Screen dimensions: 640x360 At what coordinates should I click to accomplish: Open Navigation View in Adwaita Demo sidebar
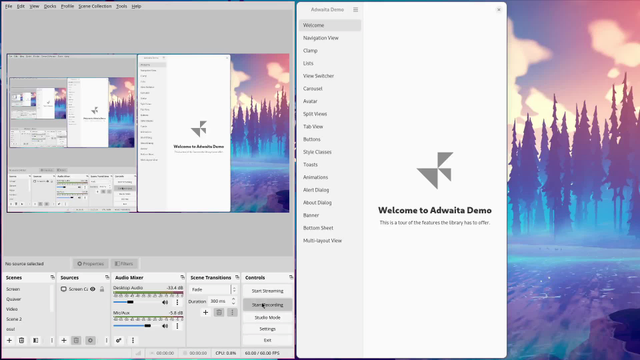pos(330,38)
